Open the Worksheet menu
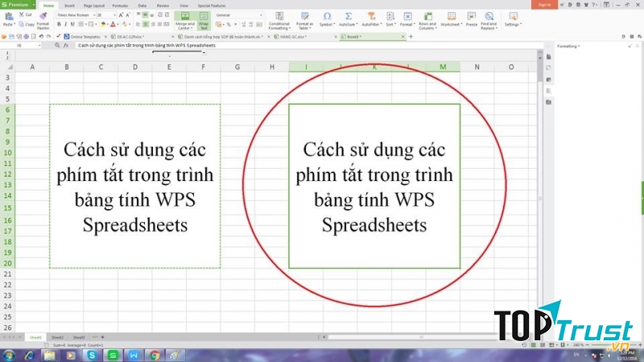644x362 pixels. click(x=451, y=19)
